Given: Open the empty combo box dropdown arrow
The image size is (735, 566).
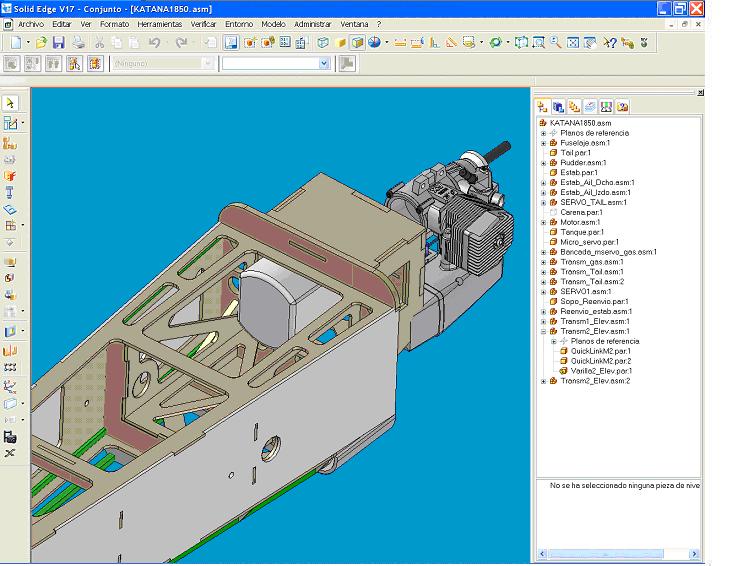Looking at the screenshot, I should pos(323,63).
